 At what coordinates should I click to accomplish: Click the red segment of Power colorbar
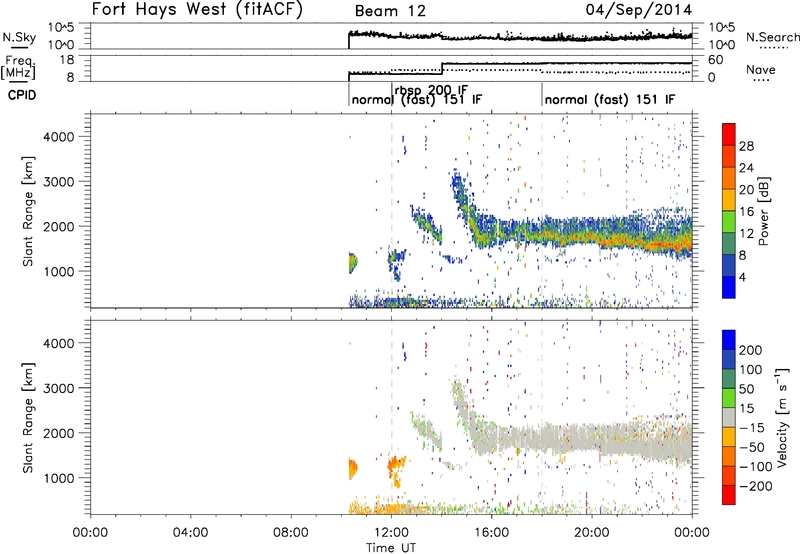point(729,134)
